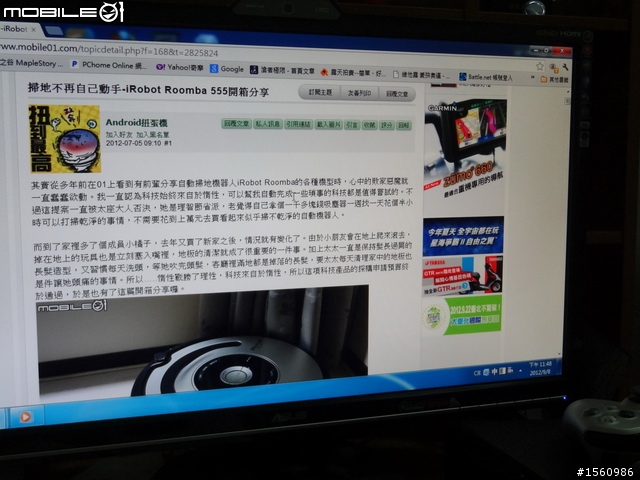Click the taskbar clock showing 11:48
The width and height of the screenshot is (640, 480).
coord(540,368)
